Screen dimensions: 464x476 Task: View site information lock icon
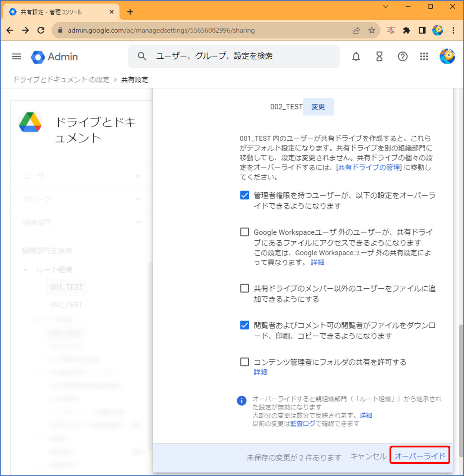click(x=61, y=30)
